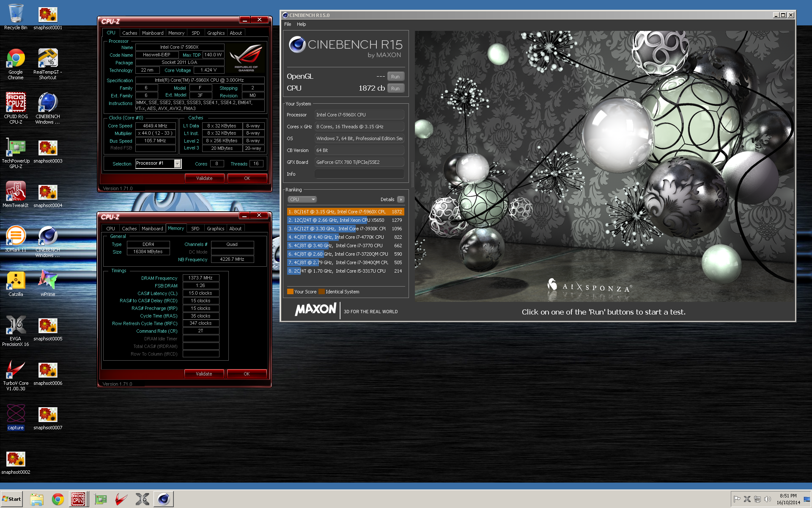Image resolution: width=812 pixels, height=508 pixels.
Task: Open the TurboV Core desktop icon
Action: pos(16,375)
